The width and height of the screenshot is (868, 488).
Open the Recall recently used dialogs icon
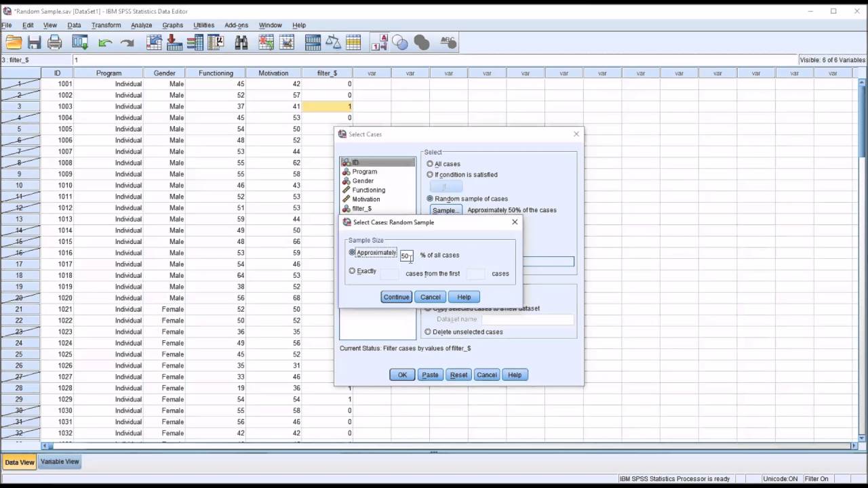pos(80,43)
